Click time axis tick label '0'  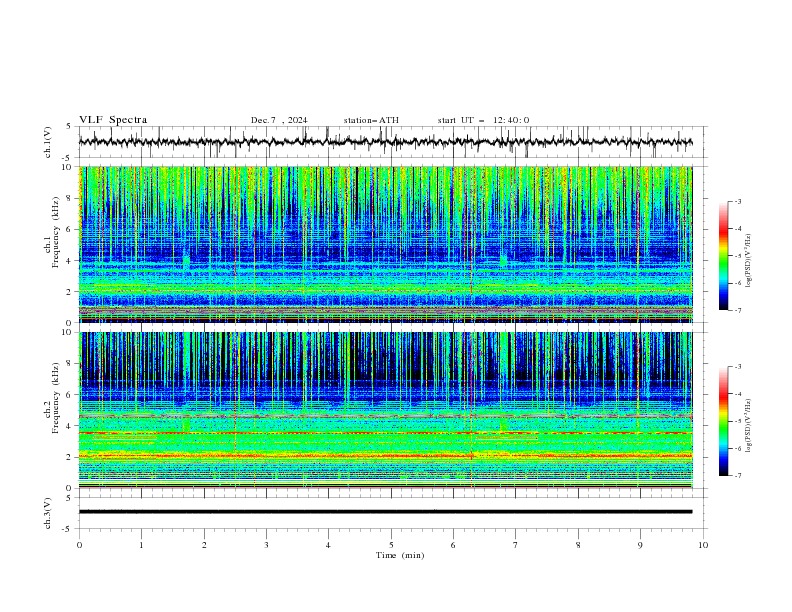(79, 545)
